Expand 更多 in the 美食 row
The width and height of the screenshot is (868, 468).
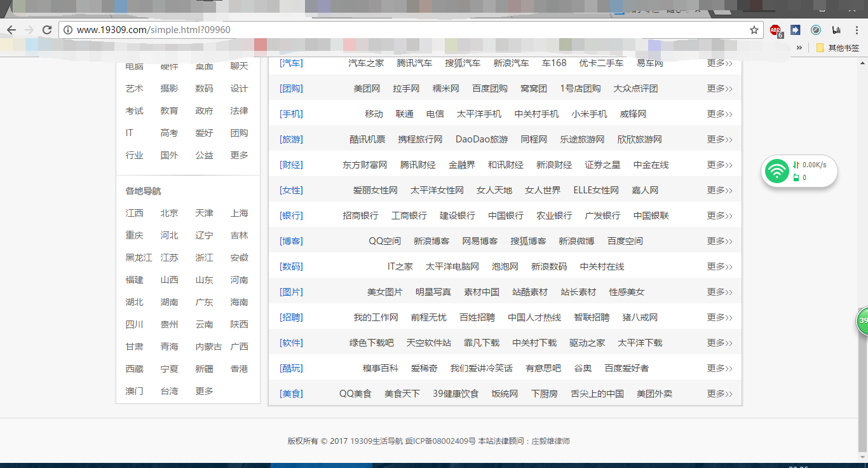coord(720,394)
